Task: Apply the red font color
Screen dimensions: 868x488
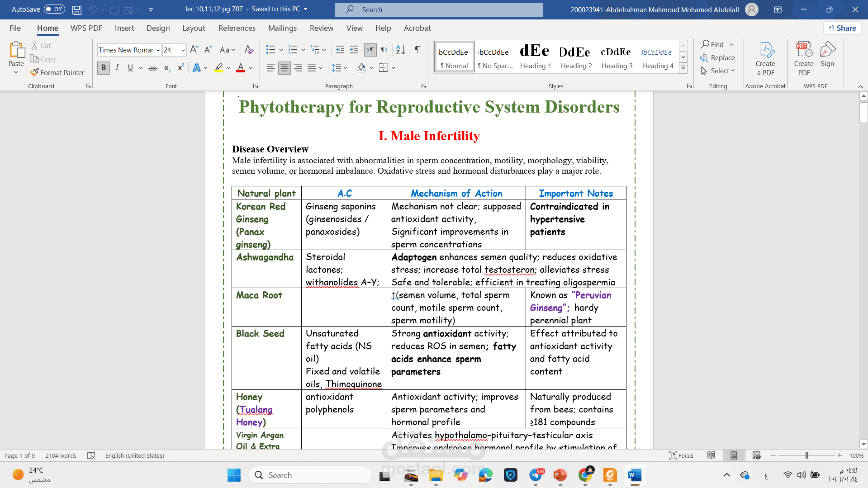Action: (x=241, y=68)
